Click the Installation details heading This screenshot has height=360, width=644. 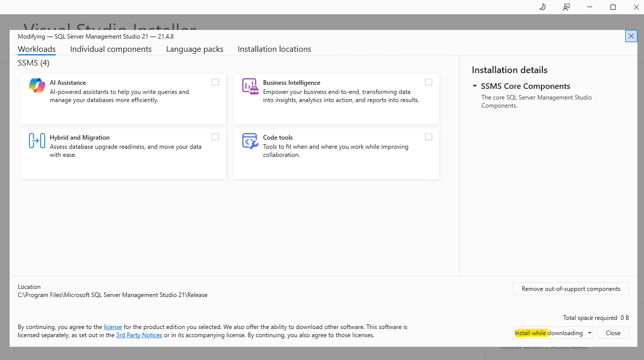coord(509,70)
